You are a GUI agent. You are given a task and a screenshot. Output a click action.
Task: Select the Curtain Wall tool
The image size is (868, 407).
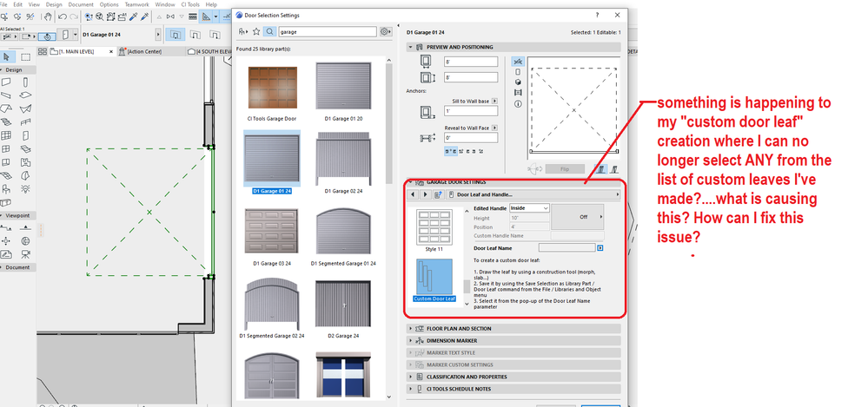6,135
